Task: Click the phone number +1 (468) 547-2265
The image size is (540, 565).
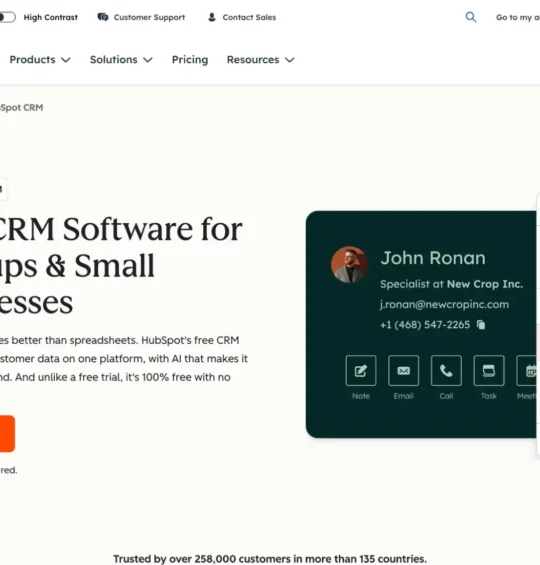Action: coord(425,325)
